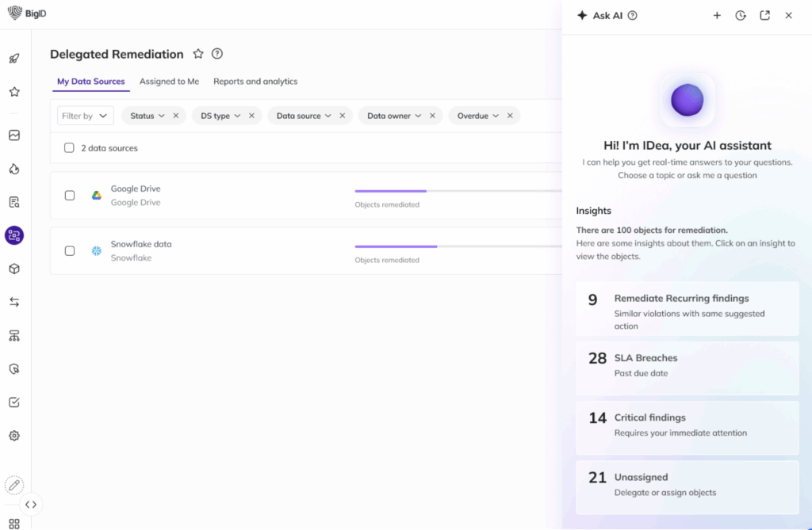
Task: Start a new Ask AI chat
Action: click(717, 15)
